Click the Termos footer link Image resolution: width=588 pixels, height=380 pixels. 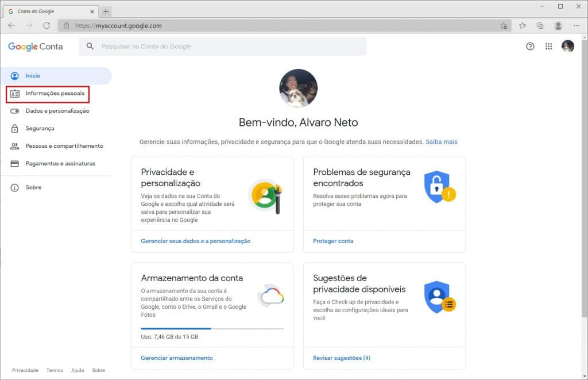(x=55, y=370)
